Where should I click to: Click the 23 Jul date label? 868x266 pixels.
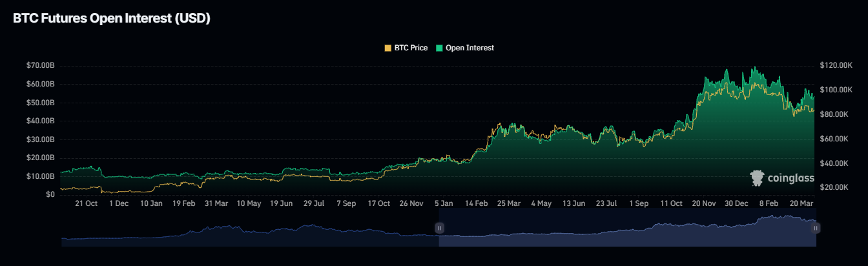606,203
